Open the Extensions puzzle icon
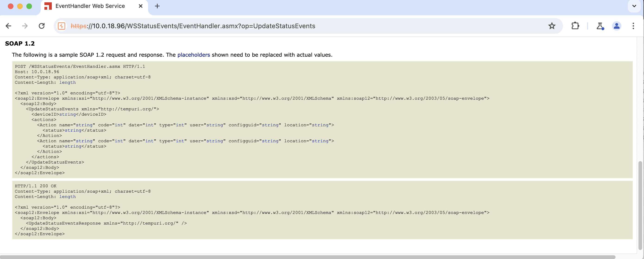The height and width of the screenshot is (259, 644). point(575,26)
